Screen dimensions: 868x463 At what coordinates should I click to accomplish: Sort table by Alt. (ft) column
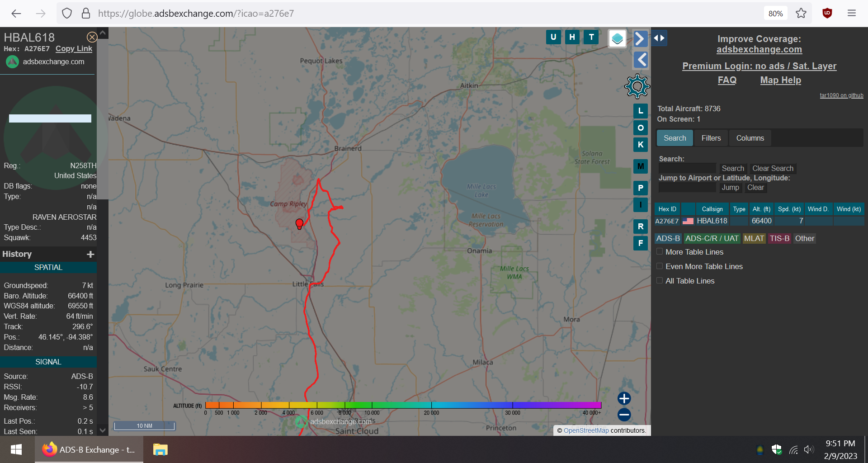(x=761, y=209)
